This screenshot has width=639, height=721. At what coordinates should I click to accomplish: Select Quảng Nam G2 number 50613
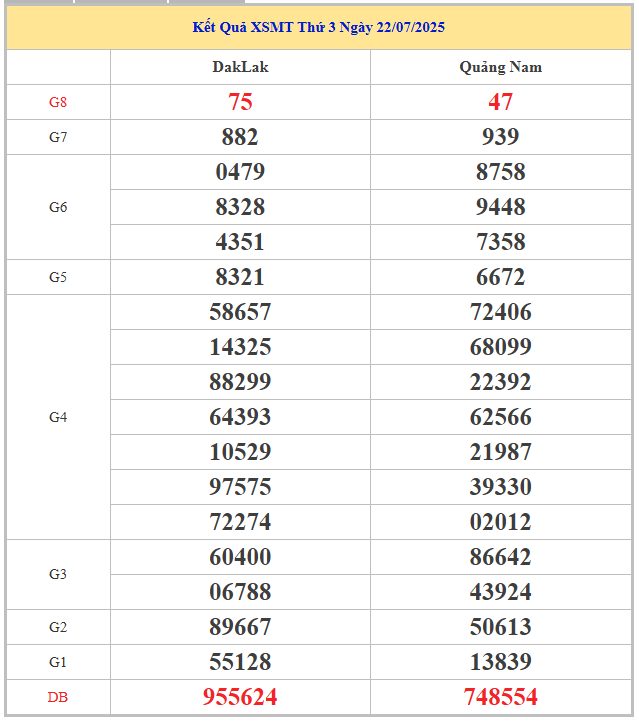[x=500, y=627]
